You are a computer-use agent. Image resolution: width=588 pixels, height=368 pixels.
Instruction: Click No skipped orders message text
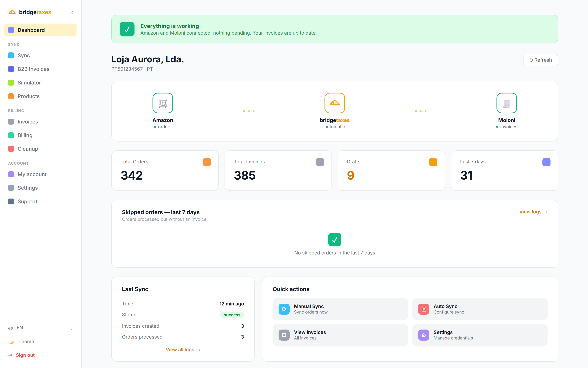(x=335, y=253)
